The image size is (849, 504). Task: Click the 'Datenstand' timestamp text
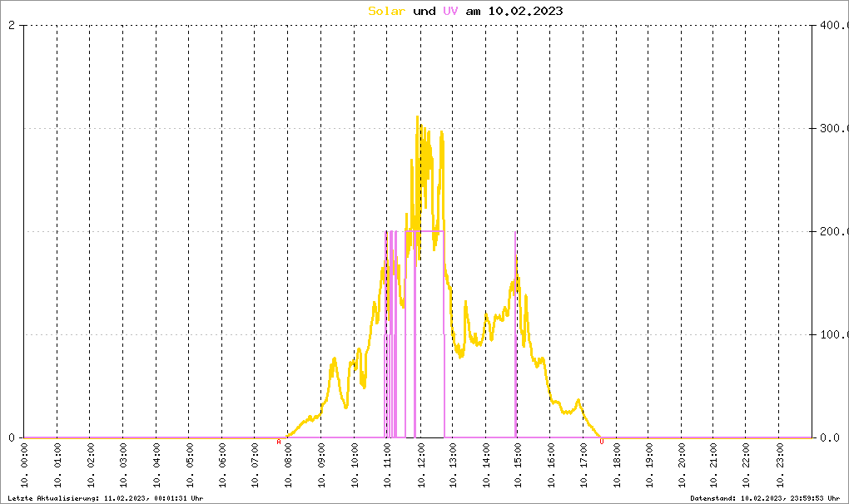765,498
